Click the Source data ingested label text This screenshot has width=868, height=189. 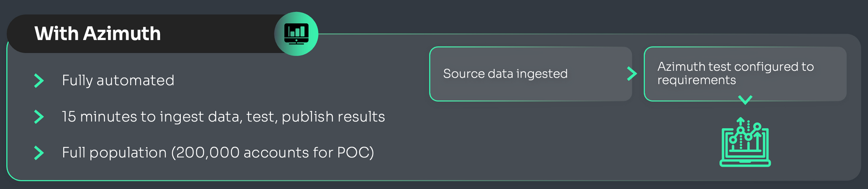505,74
